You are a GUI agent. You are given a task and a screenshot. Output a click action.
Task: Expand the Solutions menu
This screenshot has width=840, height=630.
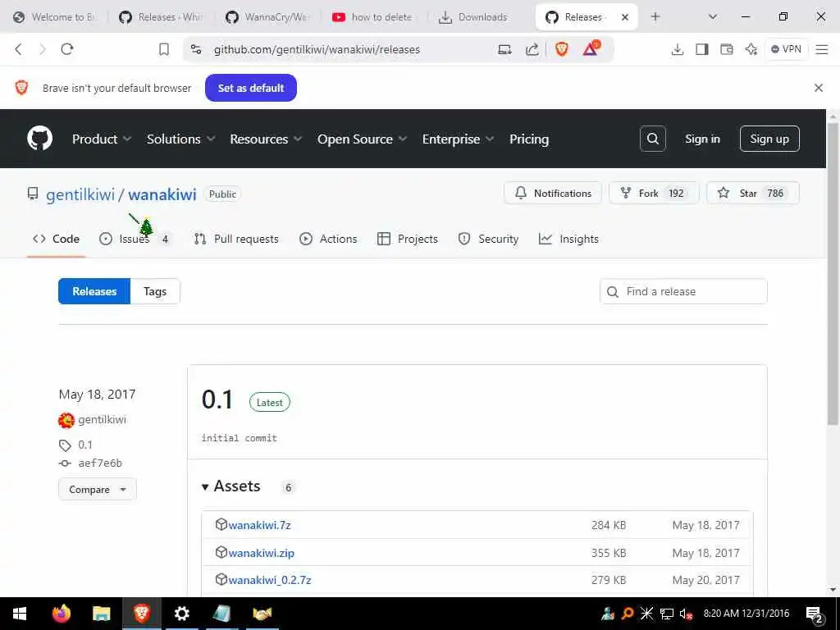click(x=181, y=139)
